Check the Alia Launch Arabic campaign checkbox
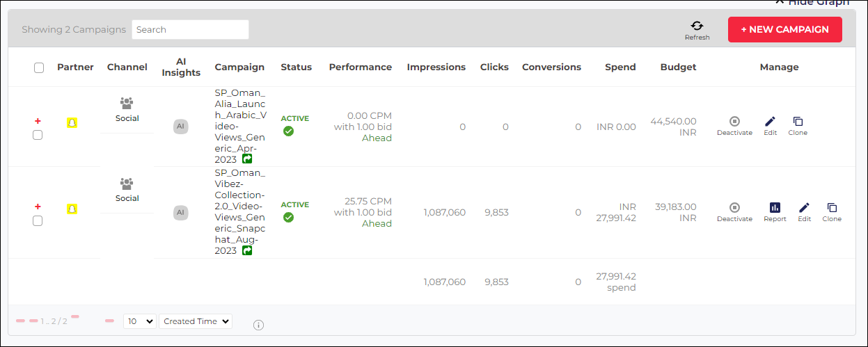The height and width of the screenshot is (347, 868). pyautogui.click(x=38, y=135)
